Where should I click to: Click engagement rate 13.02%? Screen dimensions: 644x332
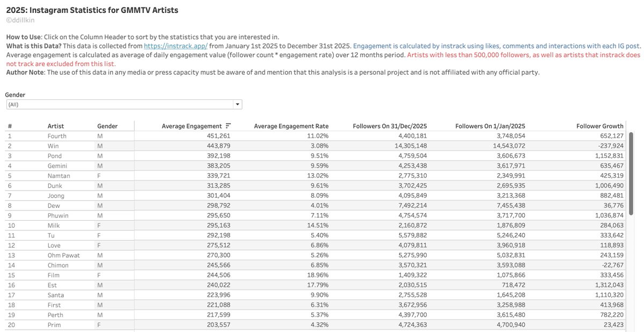pyautogui.click(x=318, y=176)
